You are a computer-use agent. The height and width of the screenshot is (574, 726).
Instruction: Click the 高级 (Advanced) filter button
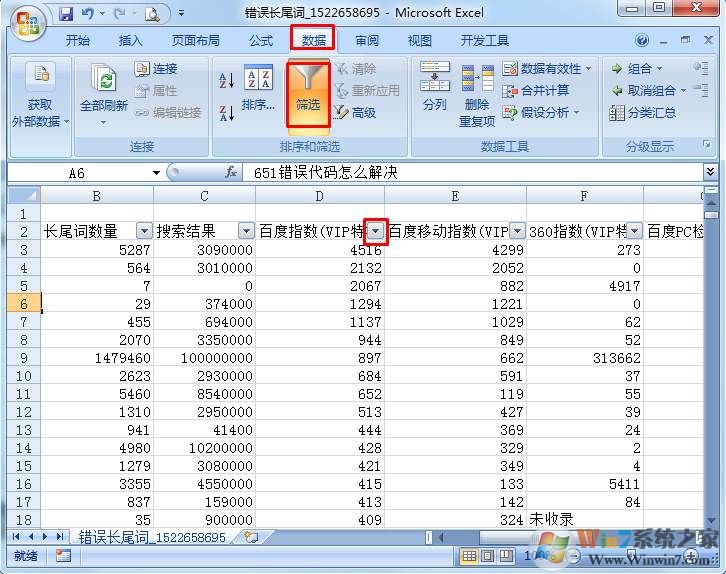point(355,113)
